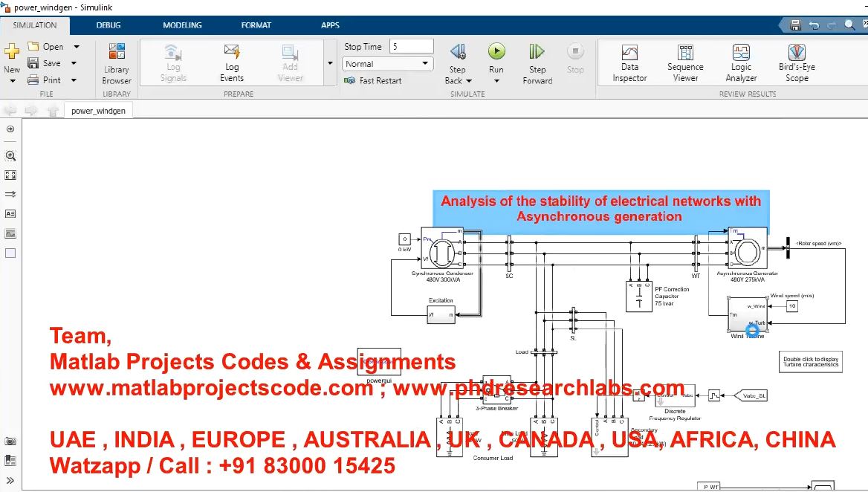Viewport: 868px width, 492px height.
Task: Open the Bird's-Eye Scope
Action: click(x=797, y=63)
